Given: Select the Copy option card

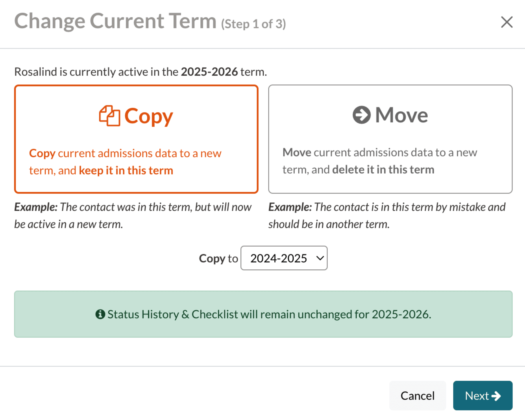Looking at the screenshot, I should click(x=136, y=139).
